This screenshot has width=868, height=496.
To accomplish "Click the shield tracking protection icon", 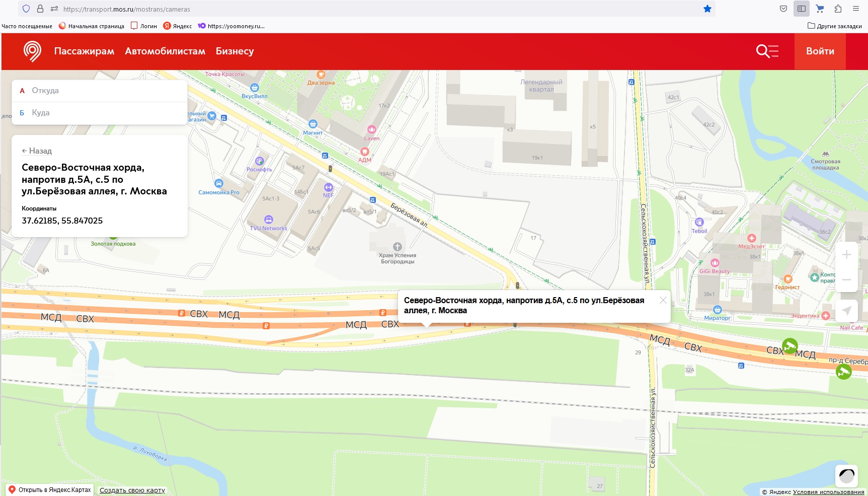I will click(x=26, y=9).
